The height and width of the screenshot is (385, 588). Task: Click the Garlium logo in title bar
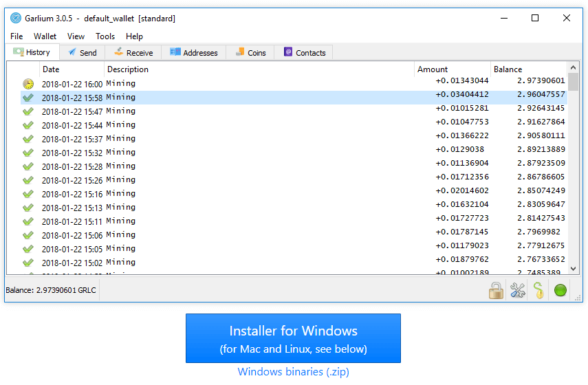tap(16, 19)
